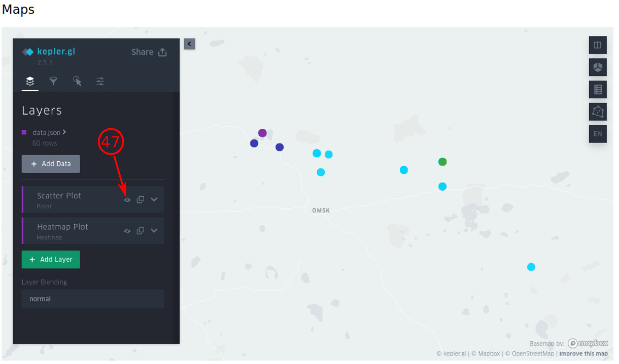Show the map legend icon
The height and width of the screenshot is (364, 619).
coord(597,90)
